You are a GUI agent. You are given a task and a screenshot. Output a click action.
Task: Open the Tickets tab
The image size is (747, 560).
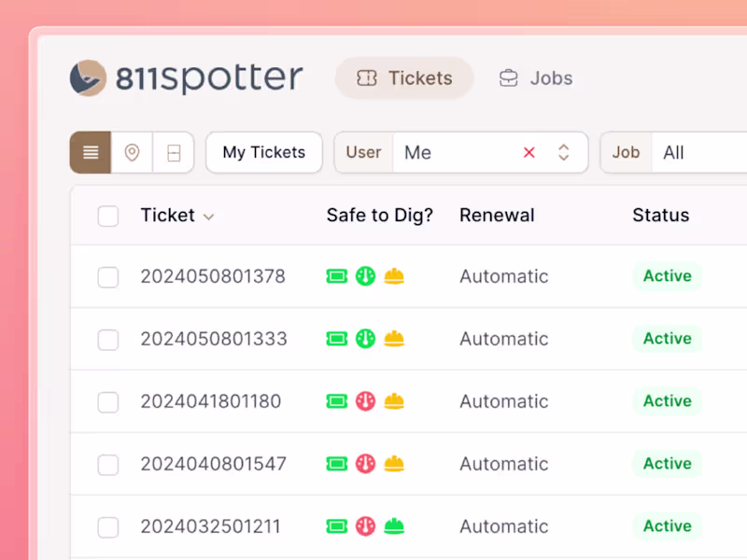point(404,78)
